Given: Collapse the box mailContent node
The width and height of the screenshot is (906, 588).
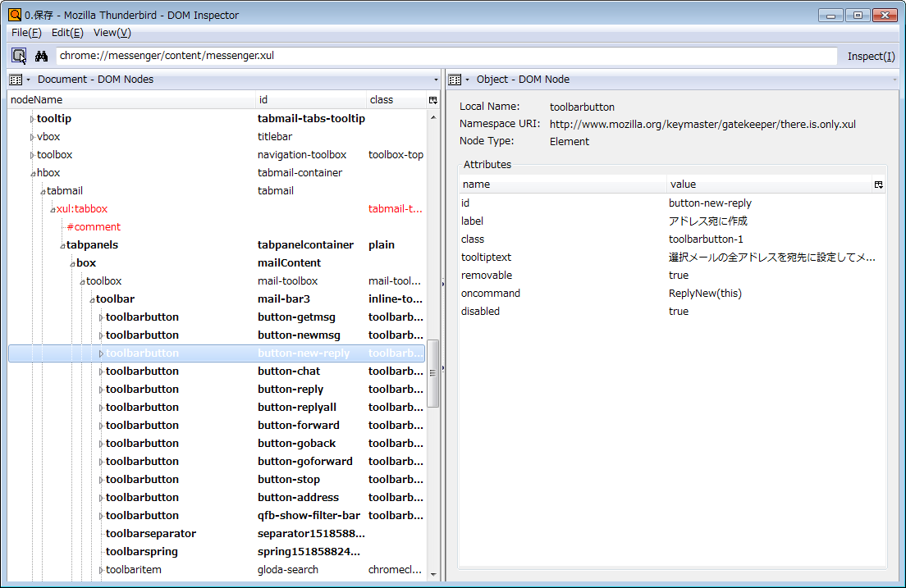Looking at the screenshot, I should [x=72, y=263].
